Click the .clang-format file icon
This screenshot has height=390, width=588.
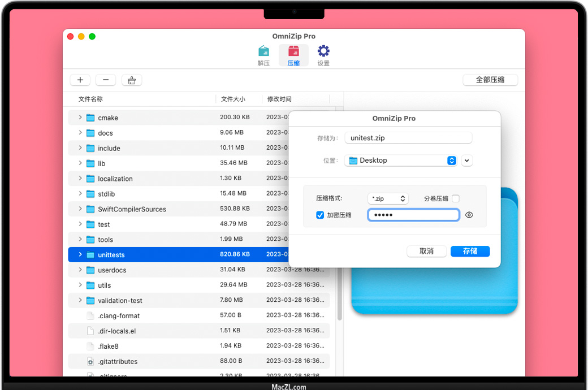pos(90,316)
